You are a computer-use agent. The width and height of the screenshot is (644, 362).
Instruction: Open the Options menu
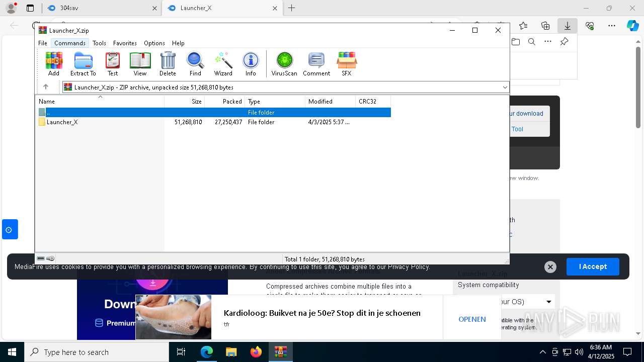coord(154,43)
